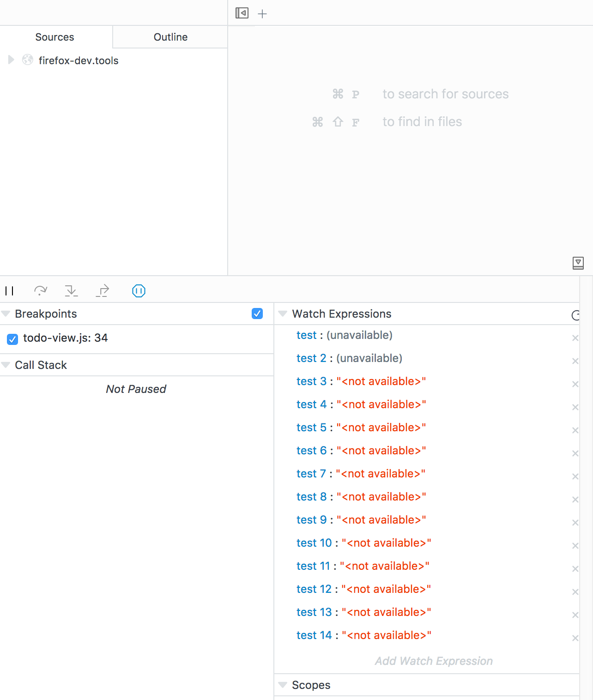The image size is (593, 700).
Task: Remove the 'test 5' watch expression
Action: click(x=575, y=430)
